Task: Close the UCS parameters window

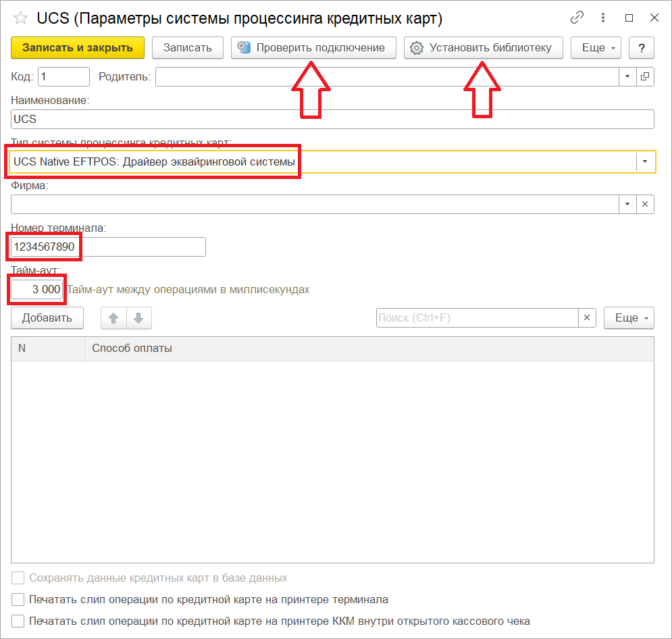Action: pyautogui.click(x=654, y=18)
